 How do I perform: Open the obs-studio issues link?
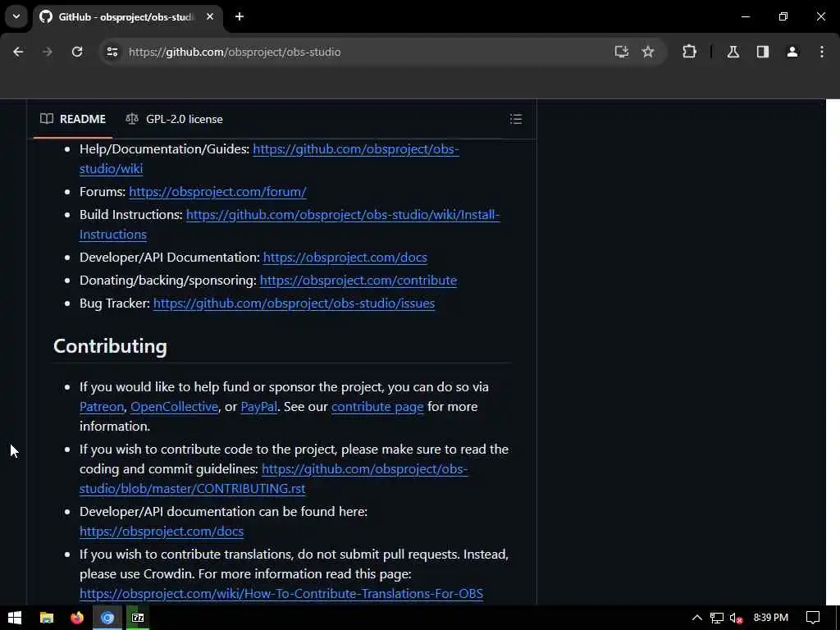click(294, 304)
